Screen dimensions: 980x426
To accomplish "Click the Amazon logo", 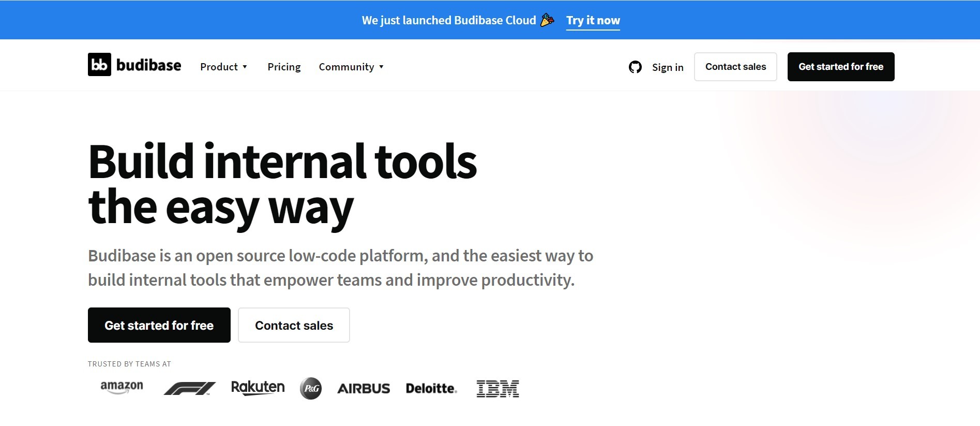I will coord(122,387).
